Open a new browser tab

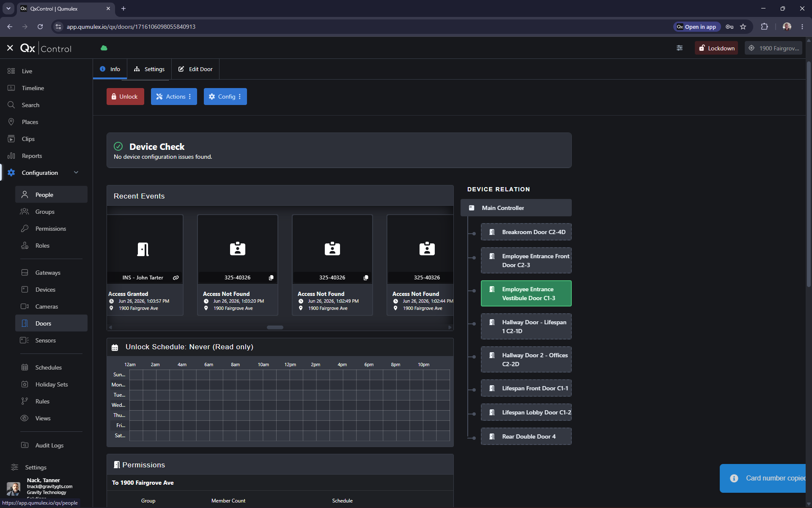pos(123,8)
